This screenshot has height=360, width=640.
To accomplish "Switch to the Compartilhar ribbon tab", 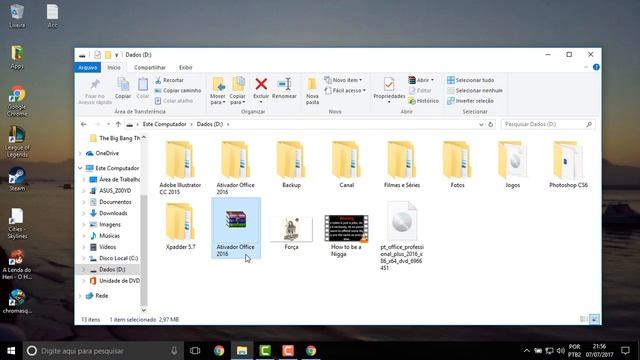I will point(150,67).
